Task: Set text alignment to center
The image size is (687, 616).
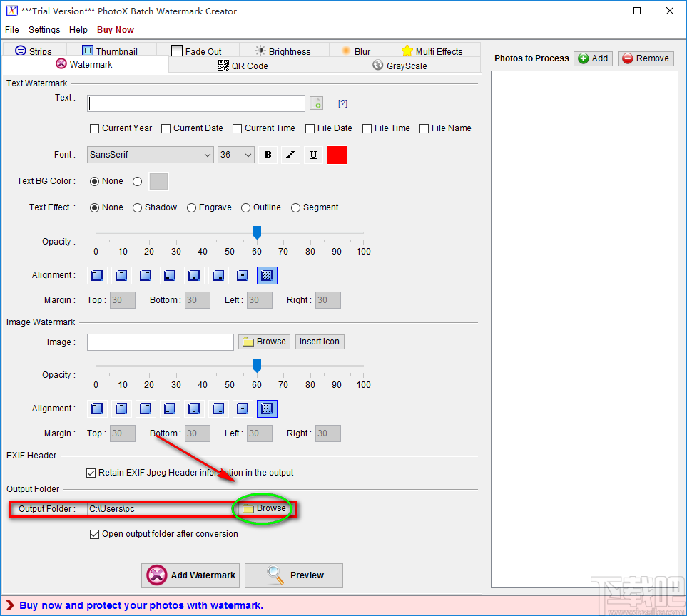Action: pos(243,275)
